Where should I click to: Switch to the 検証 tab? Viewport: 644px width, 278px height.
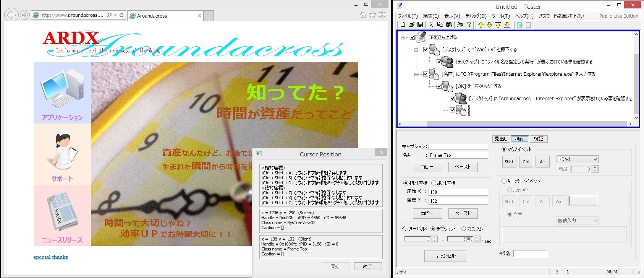pos(538,139)
